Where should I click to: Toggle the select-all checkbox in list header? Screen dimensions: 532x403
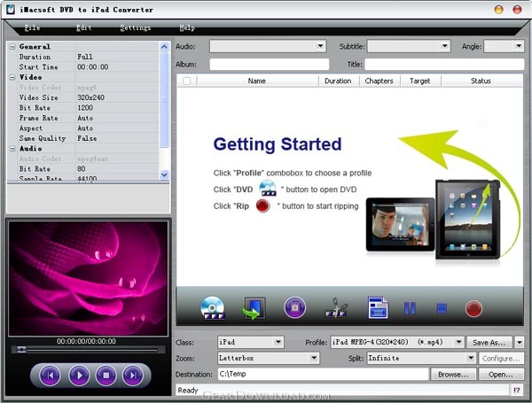point(186,81)
